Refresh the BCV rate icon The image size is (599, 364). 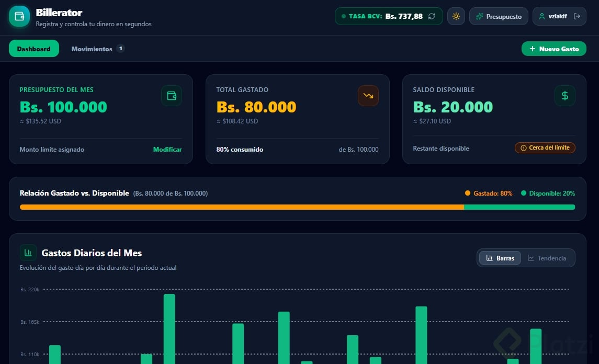432,16
